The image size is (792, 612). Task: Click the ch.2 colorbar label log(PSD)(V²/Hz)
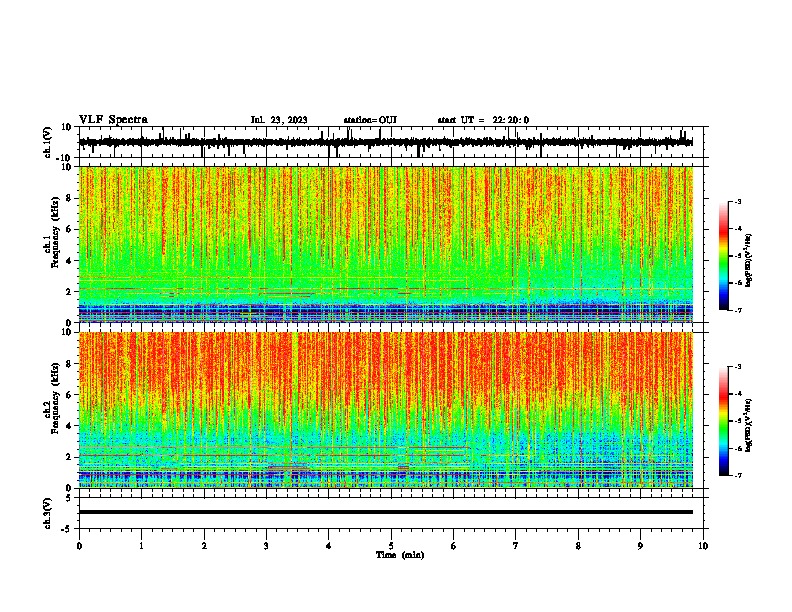[x=749, y=425]
